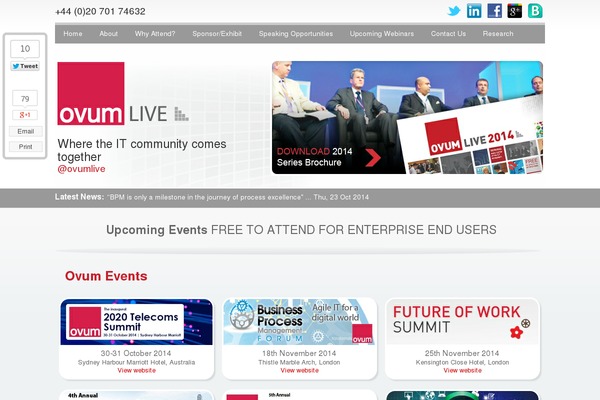
Task: Click the Print button in sidebar
Action: tap(26, 147)
